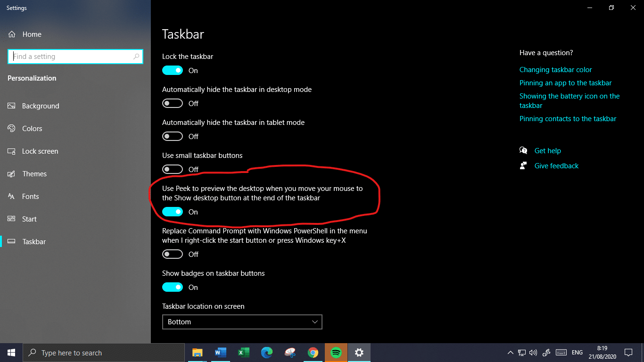Open Start settings in the sidebar
This screenshot has width=644, height=362.
(x=75, y=219)
